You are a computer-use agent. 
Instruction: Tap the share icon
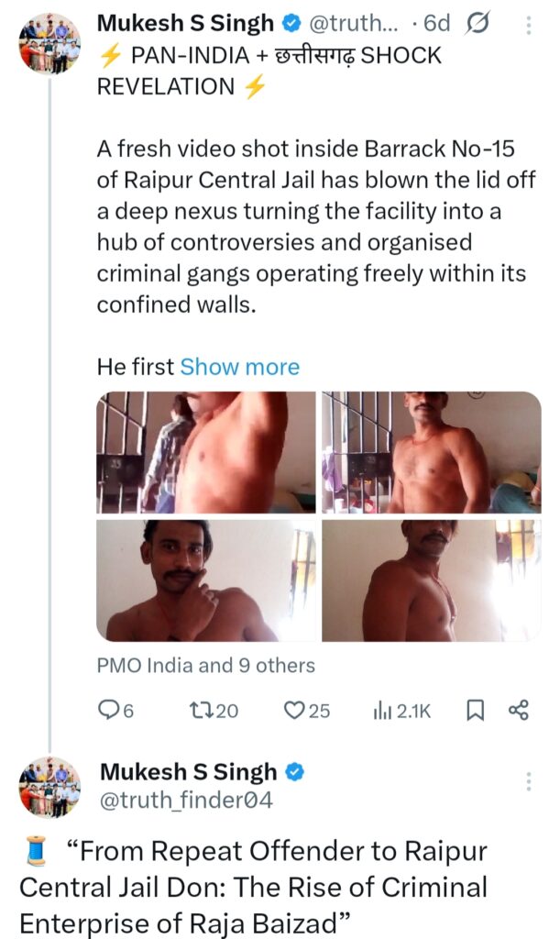click(518, 710)
